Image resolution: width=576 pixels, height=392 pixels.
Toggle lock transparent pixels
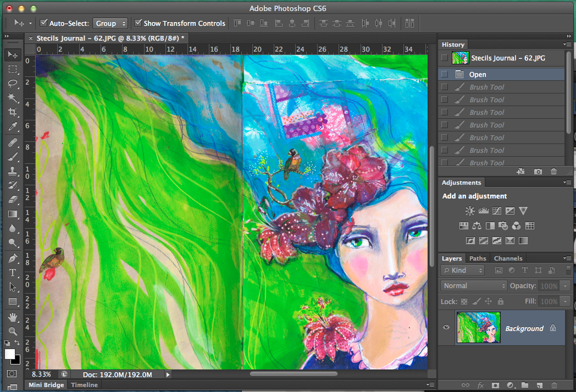point(464,301)
